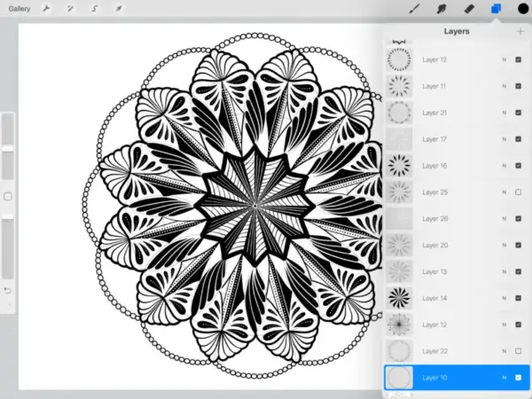Close the Layers panel via layers icon
The image size is (532, 399).
click(496, 9)
